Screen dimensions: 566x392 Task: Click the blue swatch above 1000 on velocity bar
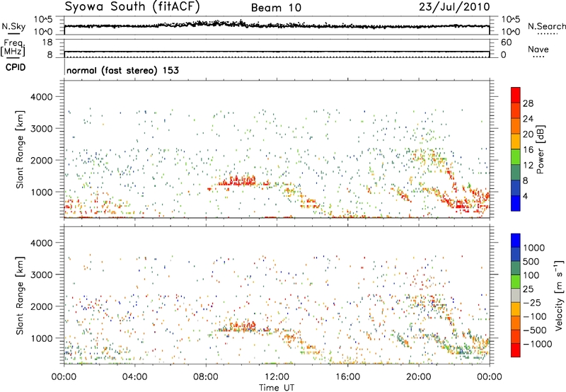point(516,241)
